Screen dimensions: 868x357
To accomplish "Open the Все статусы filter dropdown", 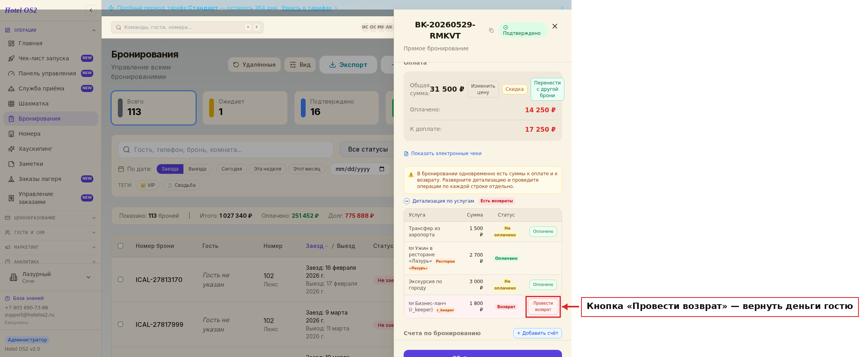I will [368, 150].
